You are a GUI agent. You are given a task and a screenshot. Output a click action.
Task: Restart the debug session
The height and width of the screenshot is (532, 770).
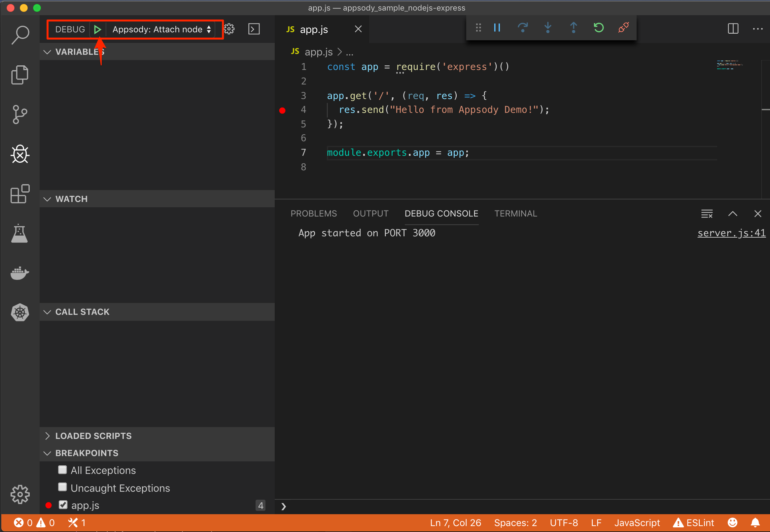599,28
